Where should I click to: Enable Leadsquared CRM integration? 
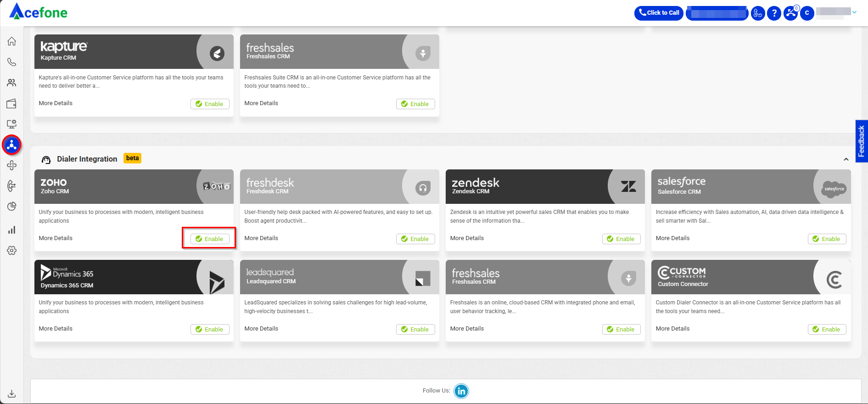click(415, 329)
